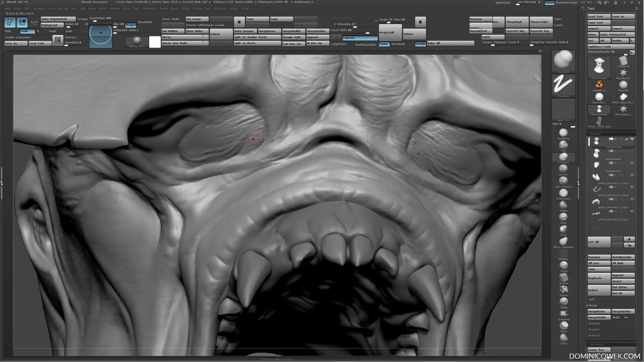
Task: Toggle the Menus visibility button
Action: 549,3
